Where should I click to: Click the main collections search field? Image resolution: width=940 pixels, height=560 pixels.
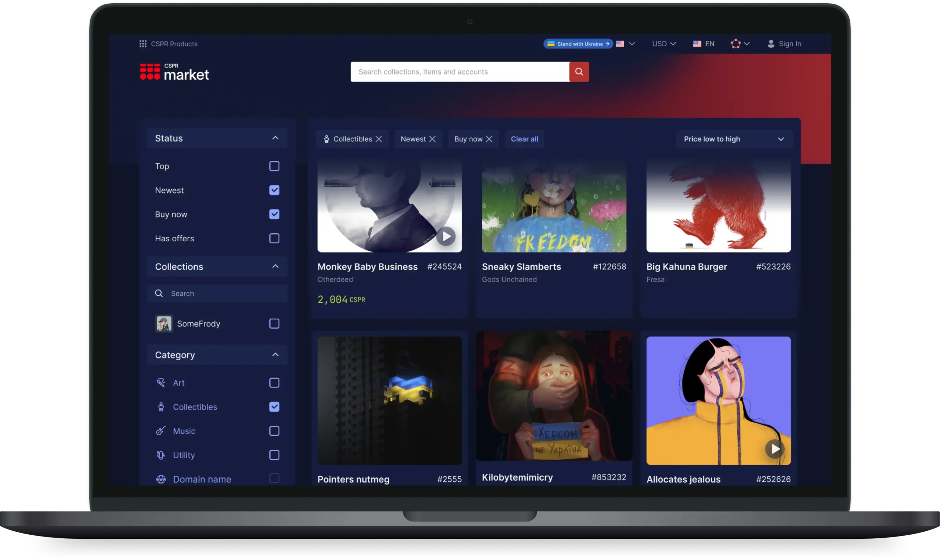(x=460, y=72)
